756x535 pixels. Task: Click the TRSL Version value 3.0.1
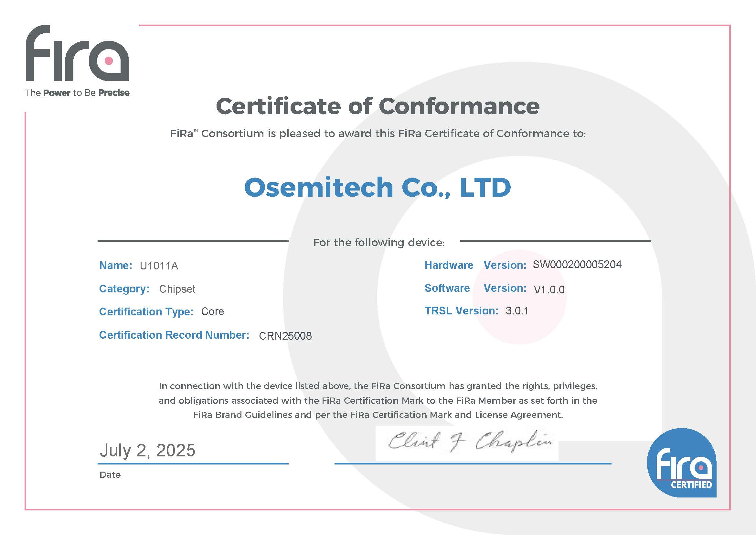[517, 311]
